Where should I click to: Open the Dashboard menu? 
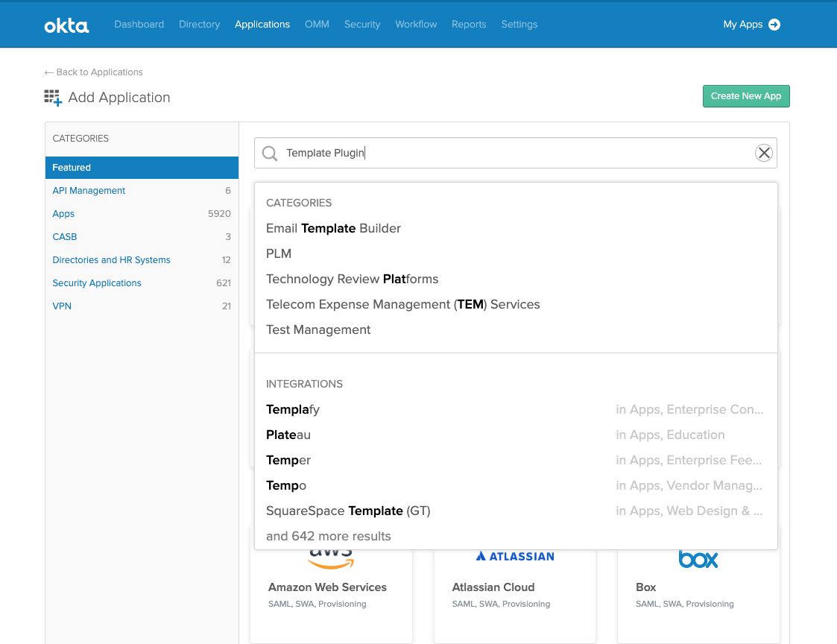pyautogui.click(x=139, y=24)
